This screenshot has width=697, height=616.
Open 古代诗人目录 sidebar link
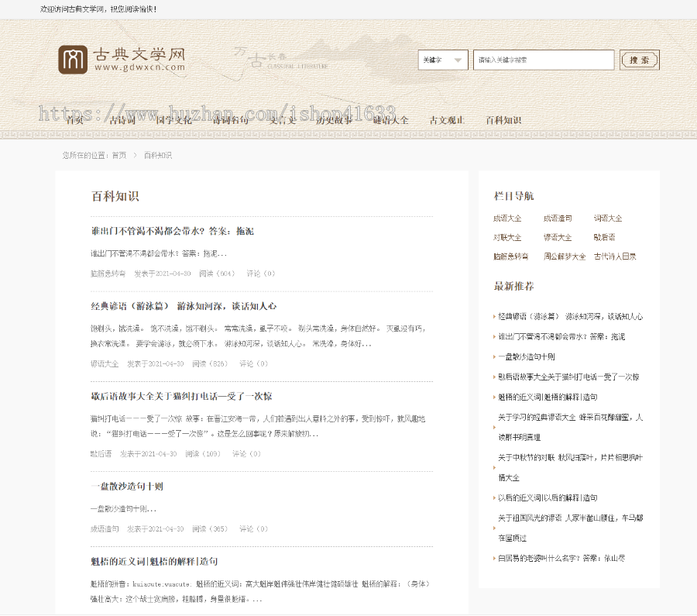[x=615, y=256]
